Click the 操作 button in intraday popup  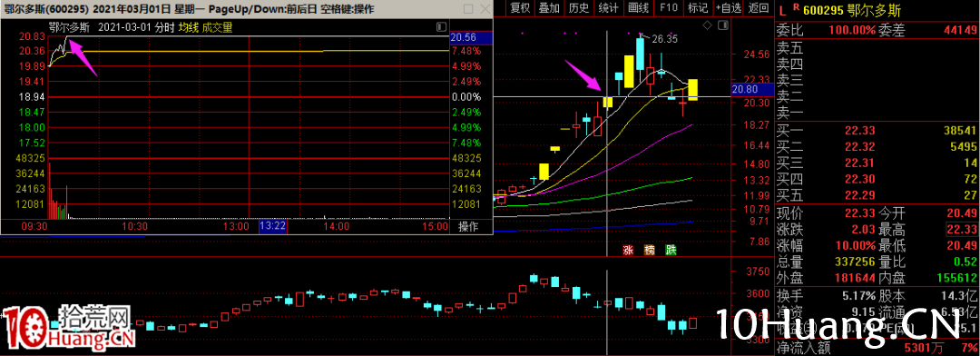(468, 226)
